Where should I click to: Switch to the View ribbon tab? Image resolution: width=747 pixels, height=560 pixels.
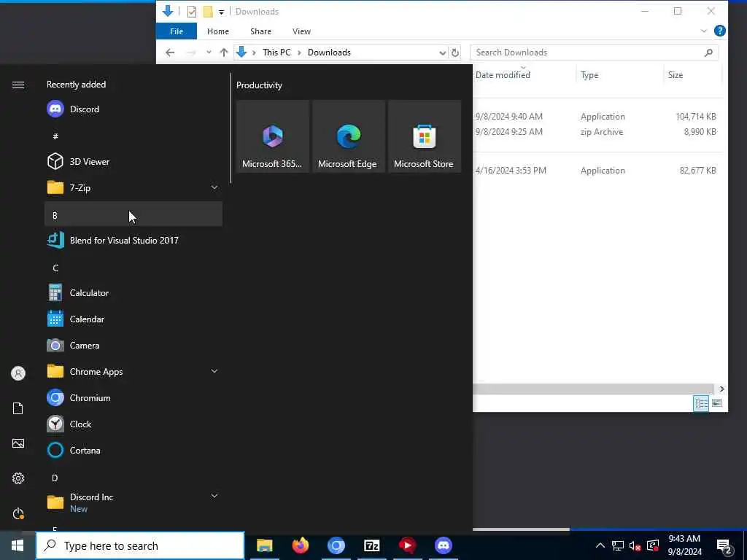[x=301, y=31]
